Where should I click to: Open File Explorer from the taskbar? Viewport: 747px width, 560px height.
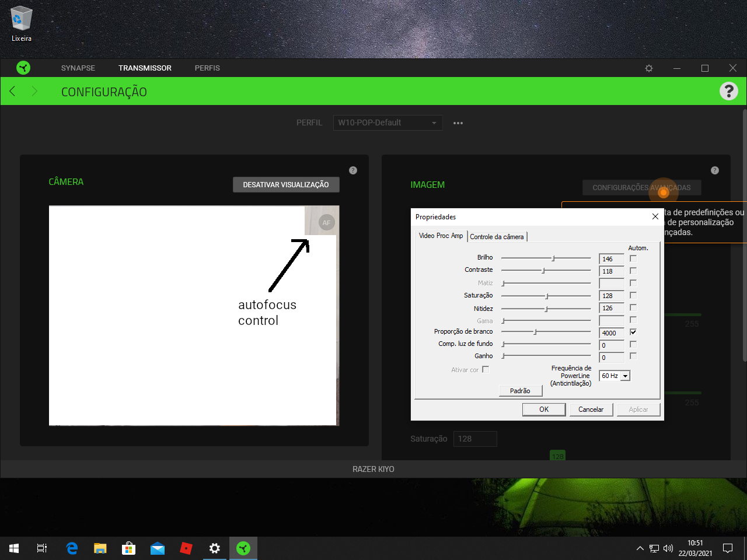pos(100,548)
